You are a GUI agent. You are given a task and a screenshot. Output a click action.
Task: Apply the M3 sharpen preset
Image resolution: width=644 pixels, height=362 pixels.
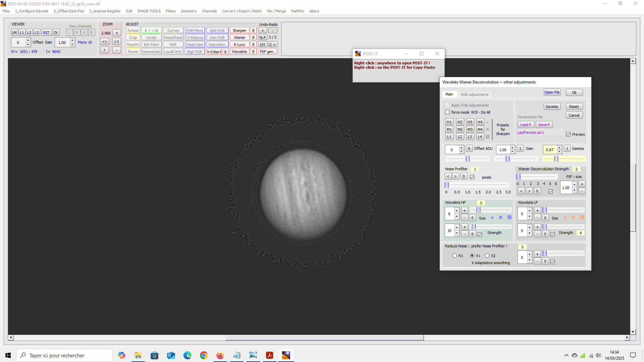tap(470, 129)
